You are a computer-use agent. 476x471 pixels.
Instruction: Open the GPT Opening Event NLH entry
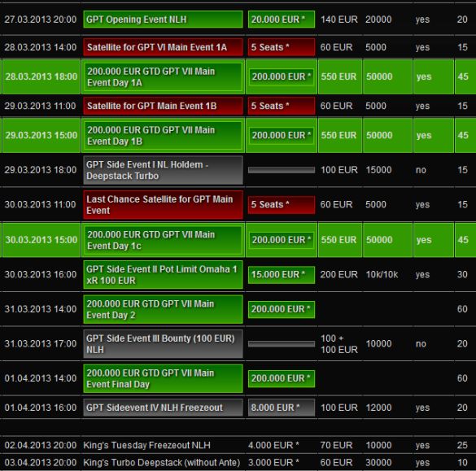[x=163, y=20]
